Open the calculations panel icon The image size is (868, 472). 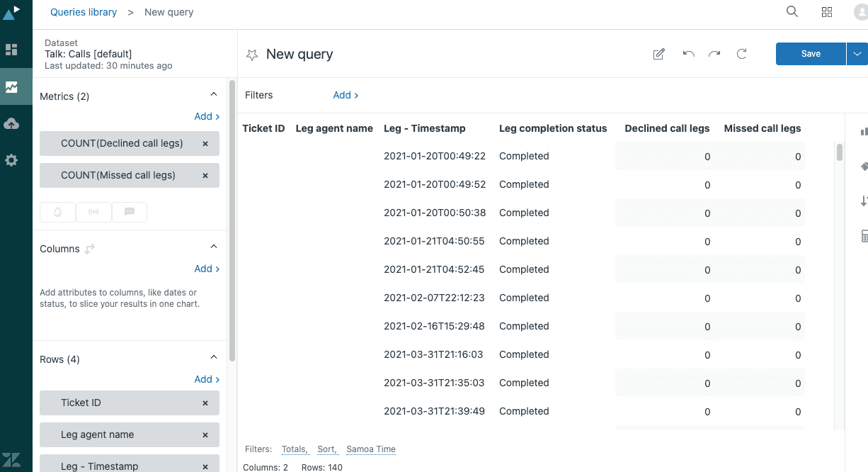(862, 235)
